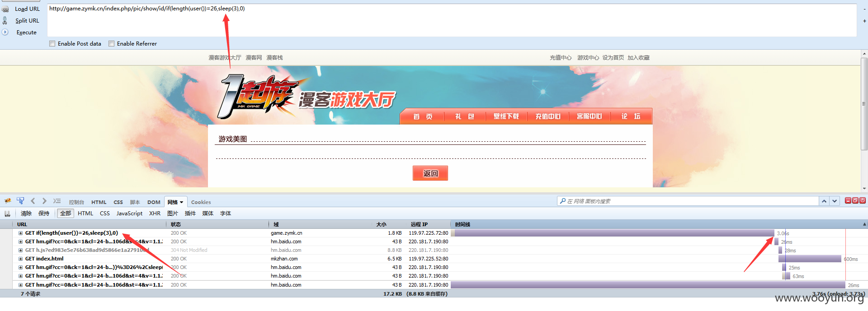Click the 3.06s timeline bar
868x311 pixels.
point(614,233)
